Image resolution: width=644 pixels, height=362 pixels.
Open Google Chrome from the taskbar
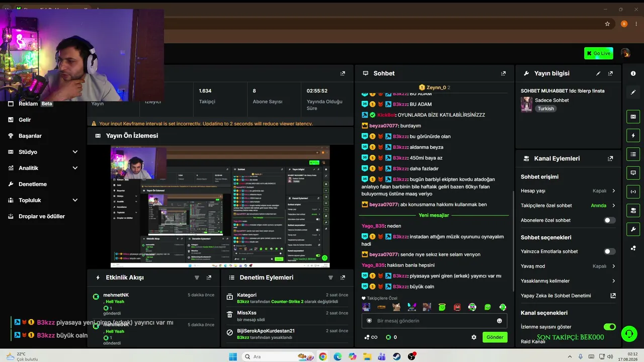point(323,357)
